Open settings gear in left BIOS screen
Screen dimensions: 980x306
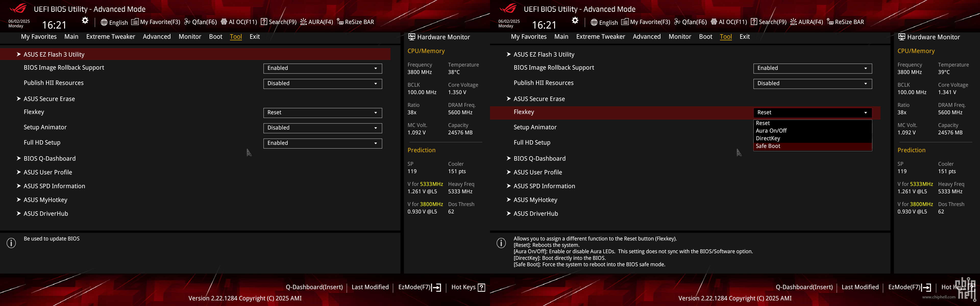[85, 20]
